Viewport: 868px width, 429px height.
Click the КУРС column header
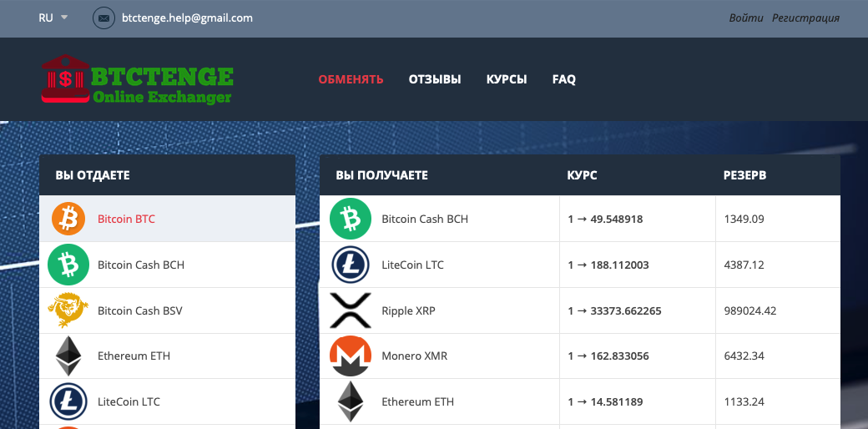582,175
